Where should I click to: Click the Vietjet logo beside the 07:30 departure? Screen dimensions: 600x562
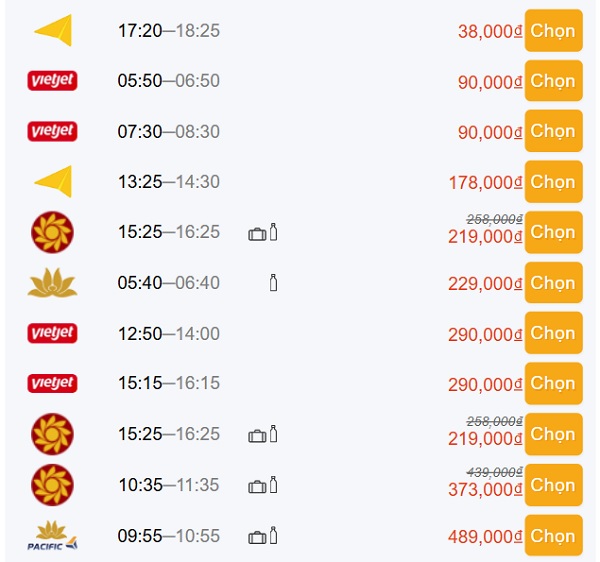click(53, 131)
